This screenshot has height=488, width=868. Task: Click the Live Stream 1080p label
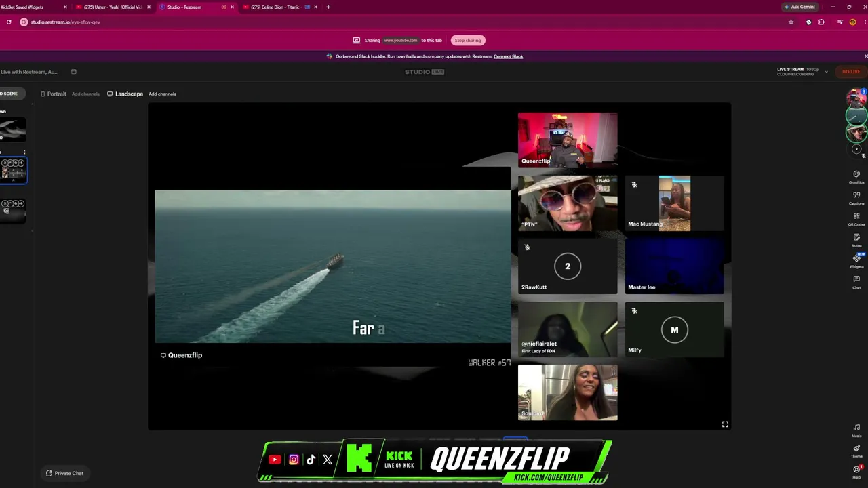(x=798, y=71)
